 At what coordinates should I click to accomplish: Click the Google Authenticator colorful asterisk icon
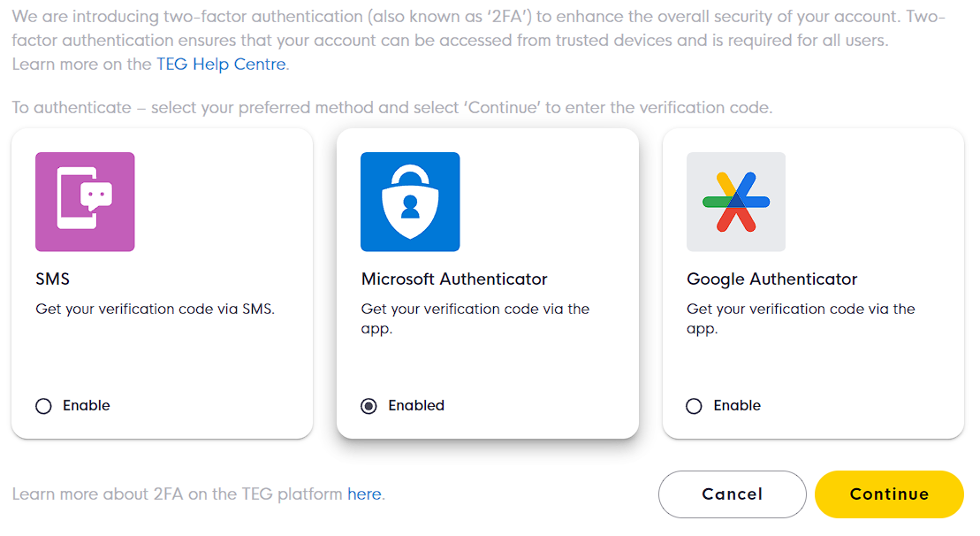coord(736,202)
